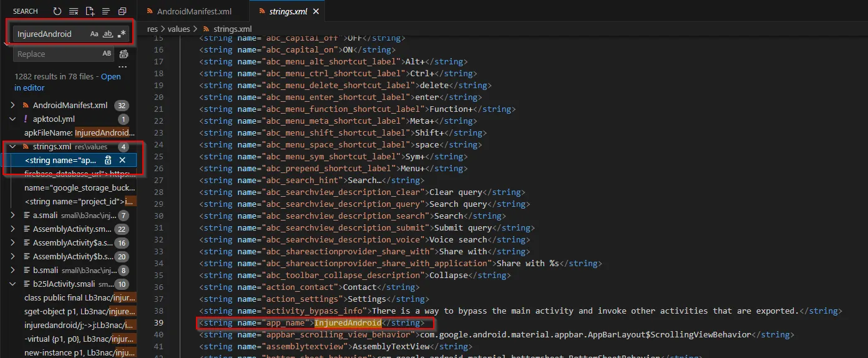868x358 pixels.
Task: Collapse apktool.yml results group
Action: 13,119
